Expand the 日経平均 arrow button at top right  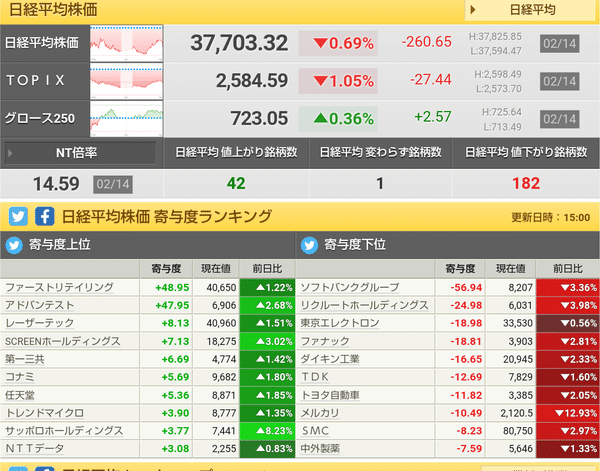[x=530, y=10]
